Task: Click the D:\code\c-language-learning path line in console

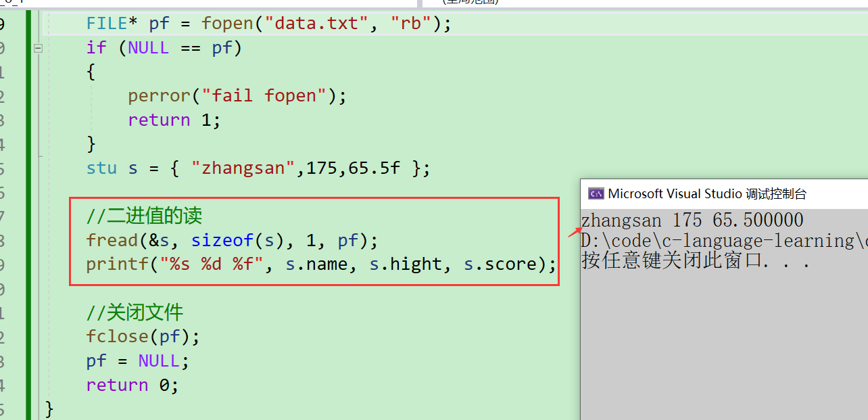Action: tap(724, 241)
